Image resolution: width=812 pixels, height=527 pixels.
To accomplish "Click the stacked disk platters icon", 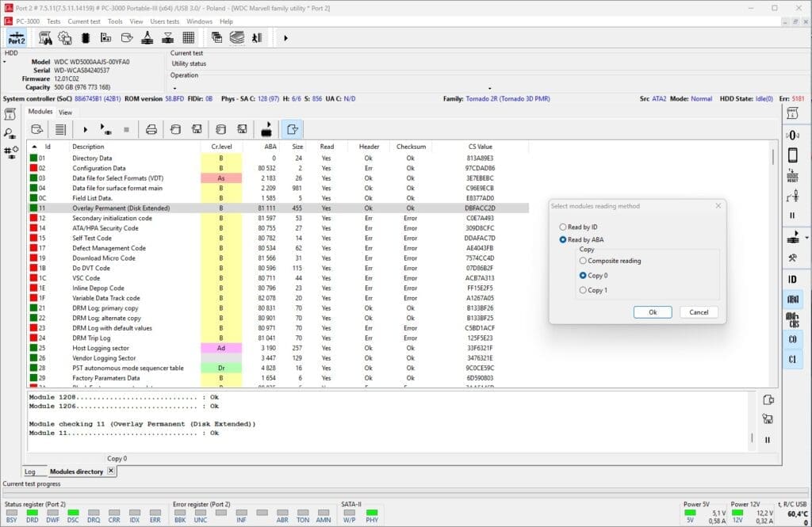I will 237,38.
